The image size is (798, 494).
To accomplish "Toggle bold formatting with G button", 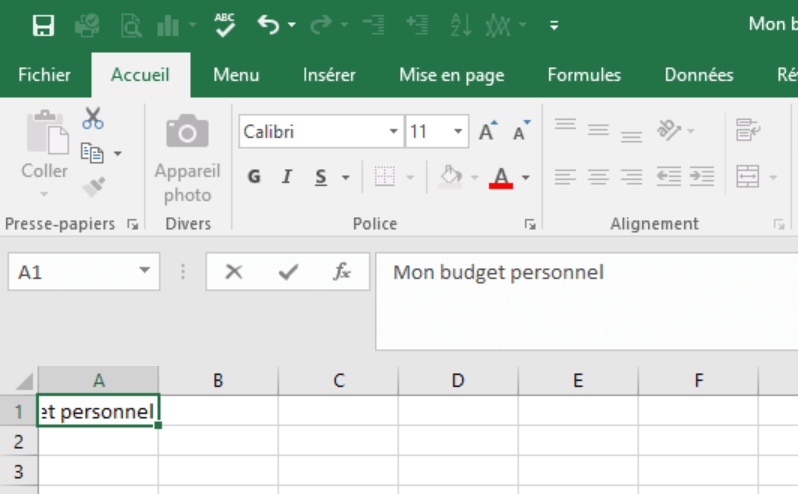I will (254, 177).
